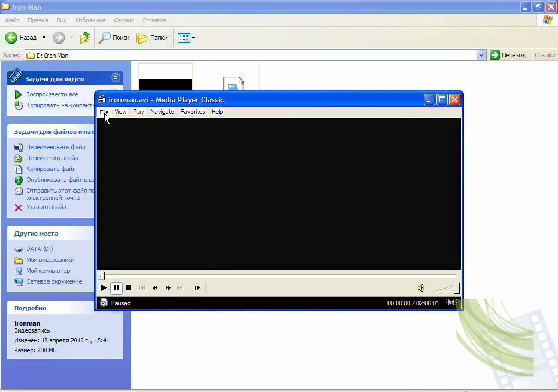Click the Назад back button in Explorer

(x=21, y=38)
